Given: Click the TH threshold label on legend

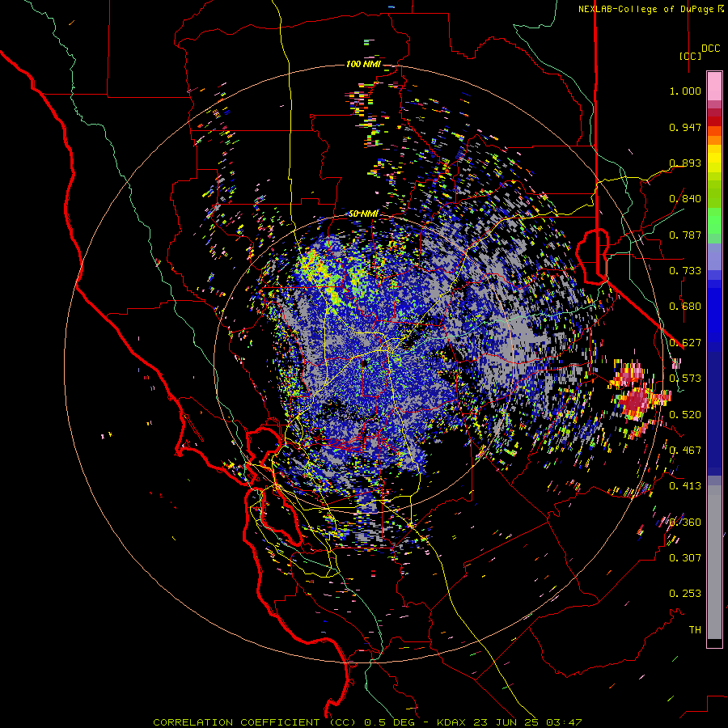Looking at the screenshot, I should pyautogui.click(x=695, y=630).
